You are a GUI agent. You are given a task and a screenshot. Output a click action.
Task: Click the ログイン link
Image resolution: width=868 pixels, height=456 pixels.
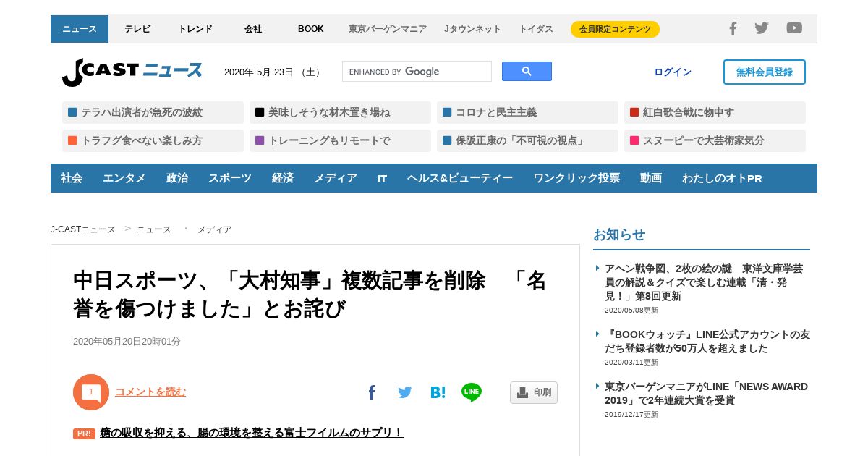673,72
